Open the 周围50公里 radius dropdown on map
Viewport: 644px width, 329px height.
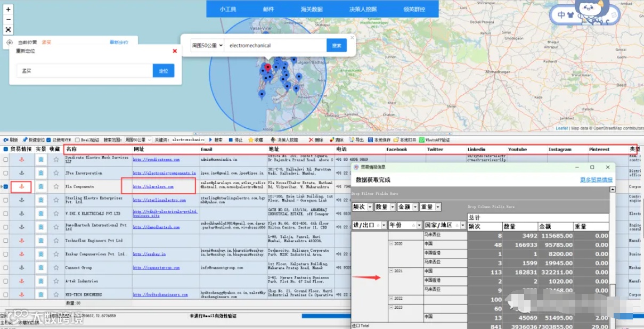[207, 46]
